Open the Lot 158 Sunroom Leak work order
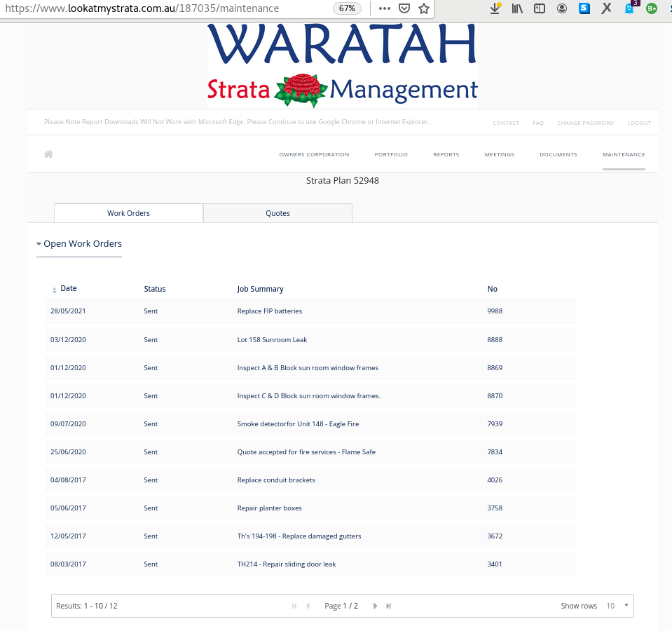 pos(272,340)
